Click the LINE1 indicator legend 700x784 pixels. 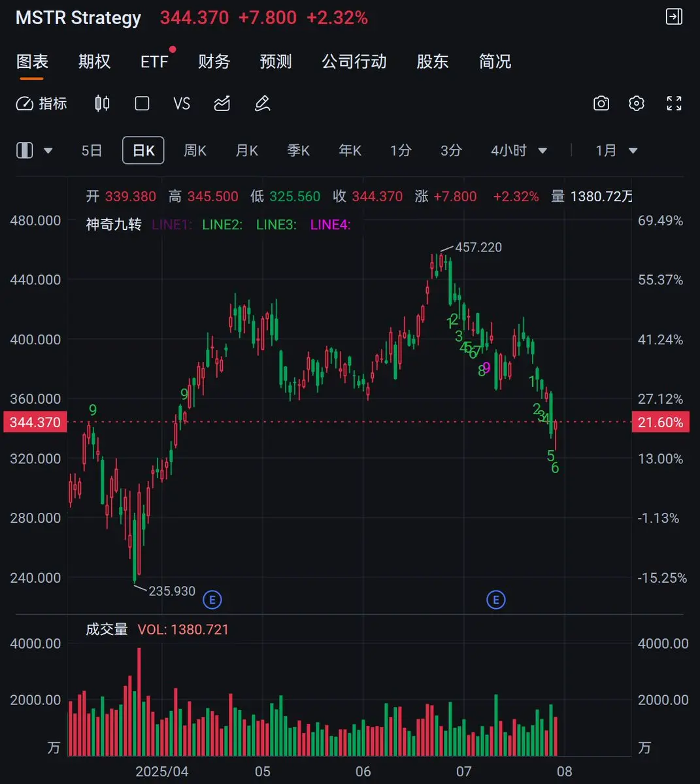coord(171,225)
